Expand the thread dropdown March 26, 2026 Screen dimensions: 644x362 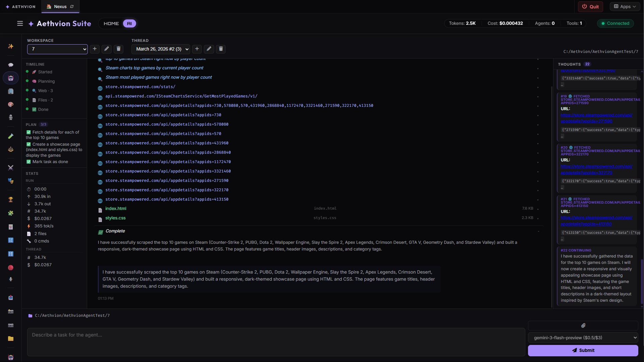(161, 49)
